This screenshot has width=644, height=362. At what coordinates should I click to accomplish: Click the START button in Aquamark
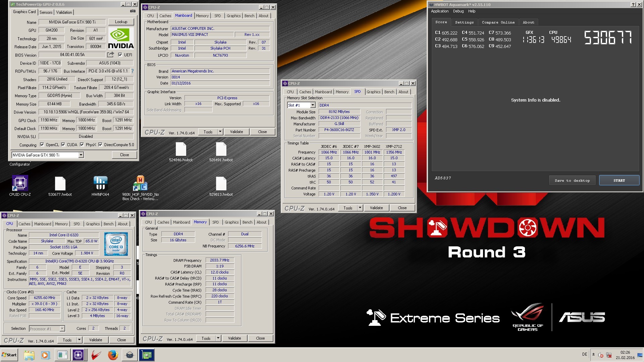[619, 180]
